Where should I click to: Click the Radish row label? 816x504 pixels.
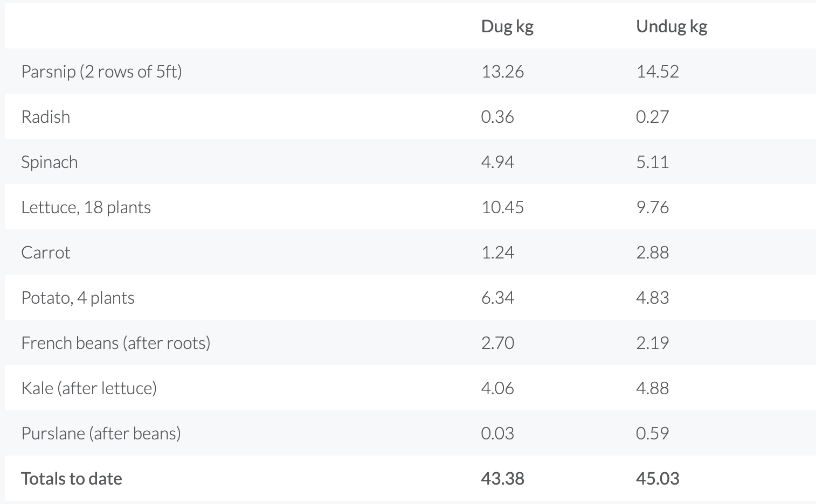46,117
